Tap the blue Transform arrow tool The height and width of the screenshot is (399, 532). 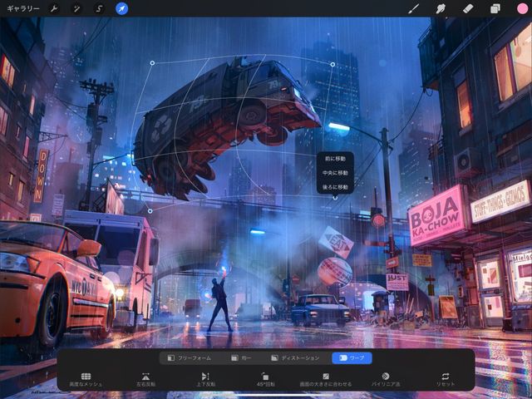pos(122,8)
